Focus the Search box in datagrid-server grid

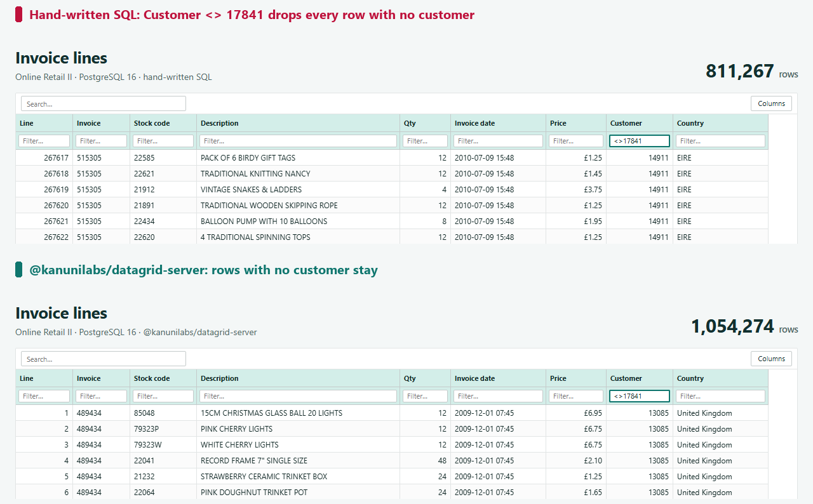tap(104, 359)
